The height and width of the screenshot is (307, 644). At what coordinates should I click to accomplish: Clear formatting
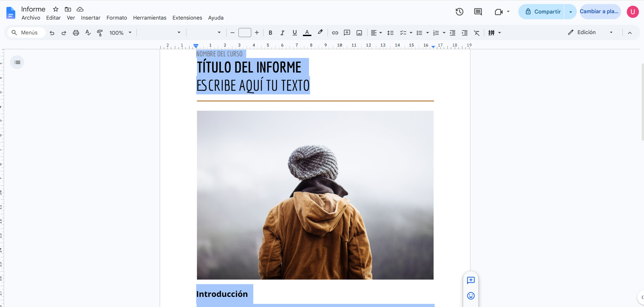tap(476, 33)
